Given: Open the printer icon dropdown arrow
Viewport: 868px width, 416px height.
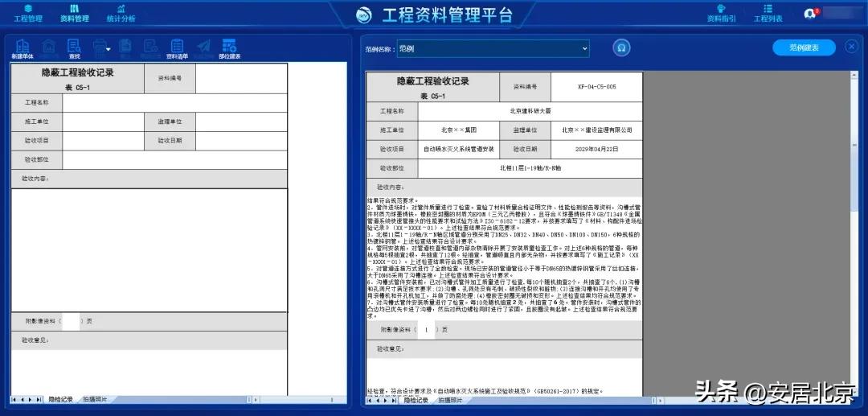Looking at the screenshot, I should click(x=108, y=50).
